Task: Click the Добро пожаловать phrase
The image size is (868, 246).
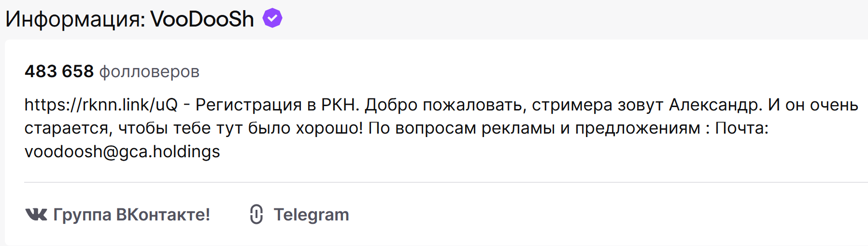Action: pyautogui.click(x=445, y=105)
